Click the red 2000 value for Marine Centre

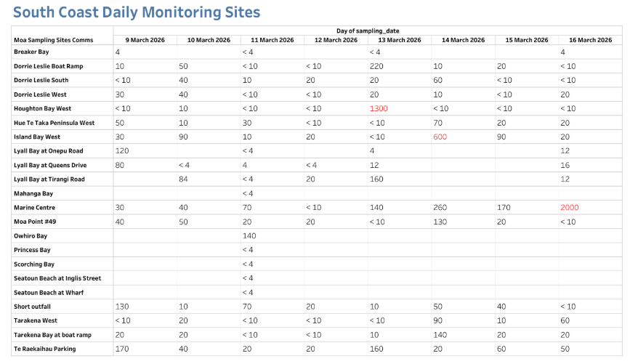pyautogui.click(x=570, y=207)
